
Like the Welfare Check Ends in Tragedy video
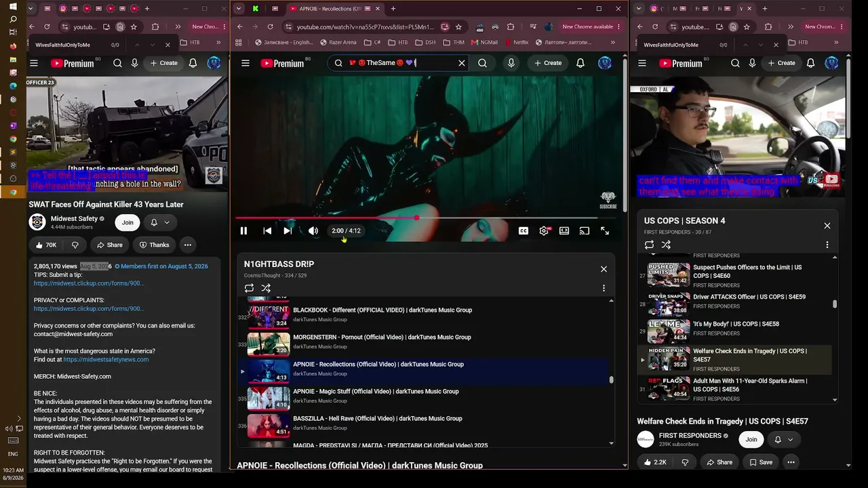click(x=655, y=462)
